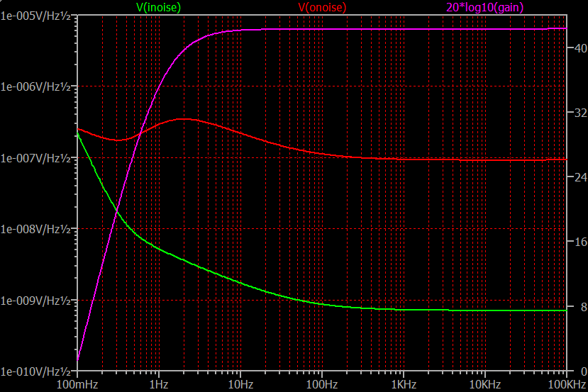
Task: Click the 1e-007V/Hz½ left axis label
Action: click(x=35, y=158)
